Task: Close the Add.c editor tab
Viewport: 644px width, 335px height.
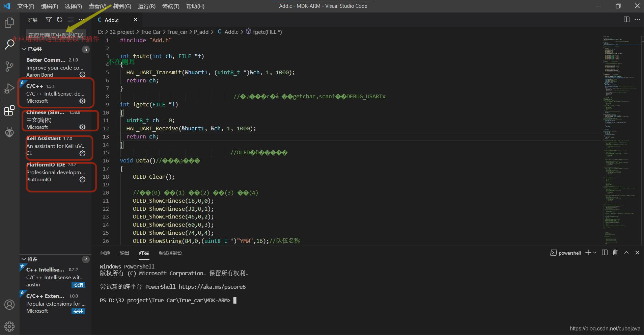Action: click(136, 20)
